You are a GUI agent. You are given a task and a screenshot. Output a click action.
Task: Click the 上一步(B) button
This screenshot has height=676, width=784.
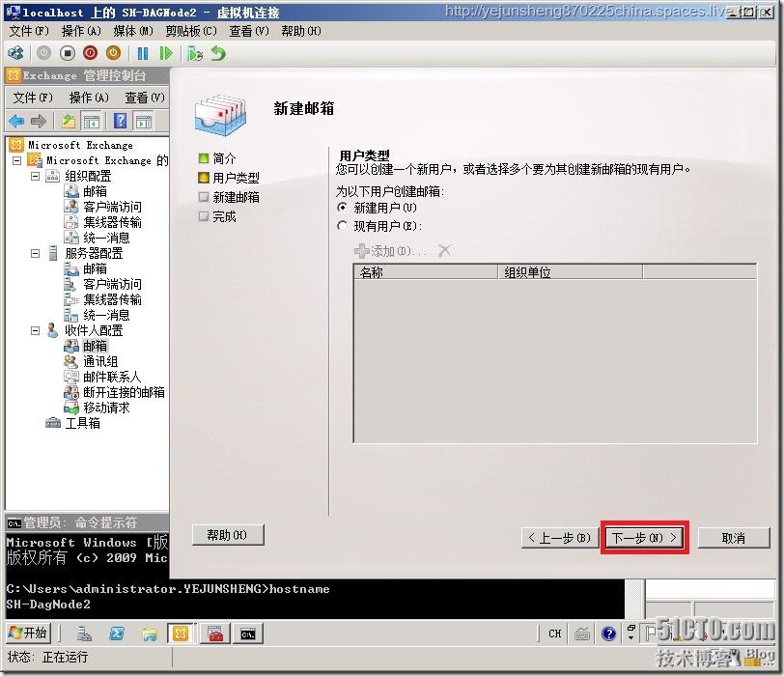(x=559, y=538)
